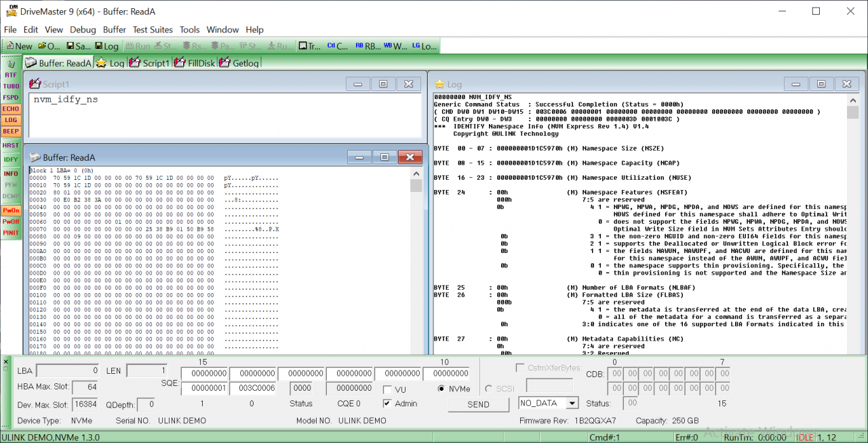Click the PINIT sidebar button
This screenshot has width=868, height=443.
coord(11,233)
